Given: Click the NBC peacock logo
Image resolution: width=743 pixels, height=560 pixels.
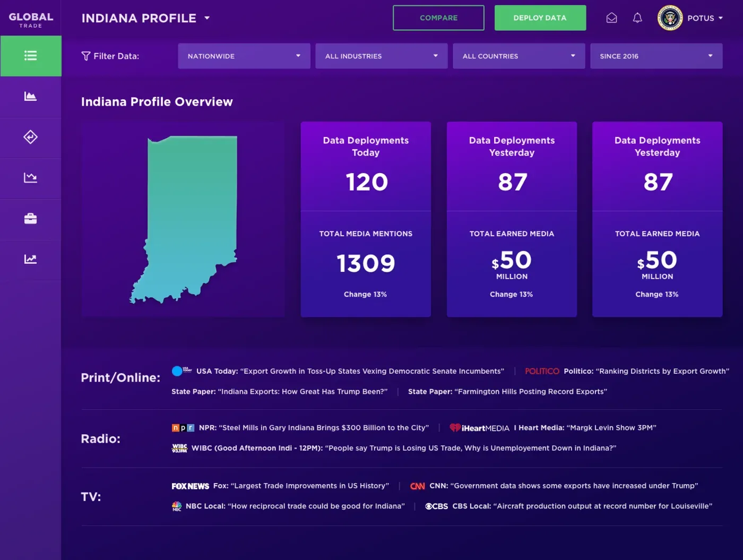Looking at the screenshot, I should click(177, 506).
